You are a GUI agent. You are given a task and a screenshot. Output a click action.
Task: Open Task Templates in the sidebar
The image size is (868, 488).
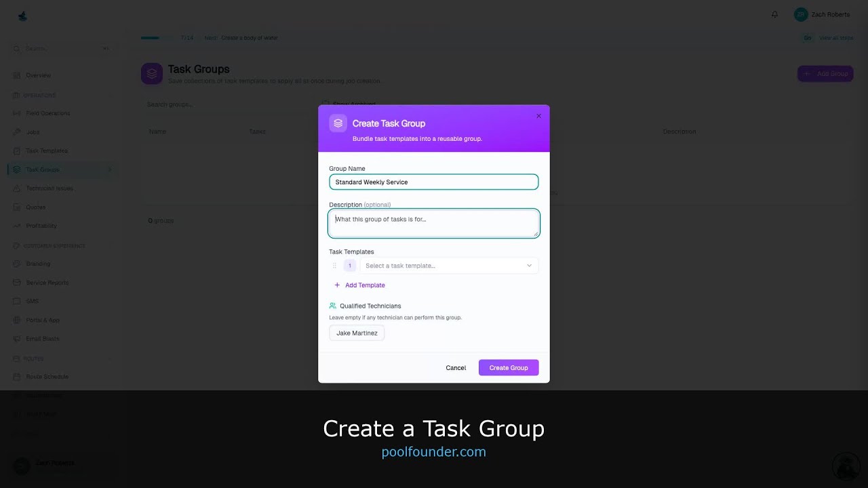(x=47, y=150)
